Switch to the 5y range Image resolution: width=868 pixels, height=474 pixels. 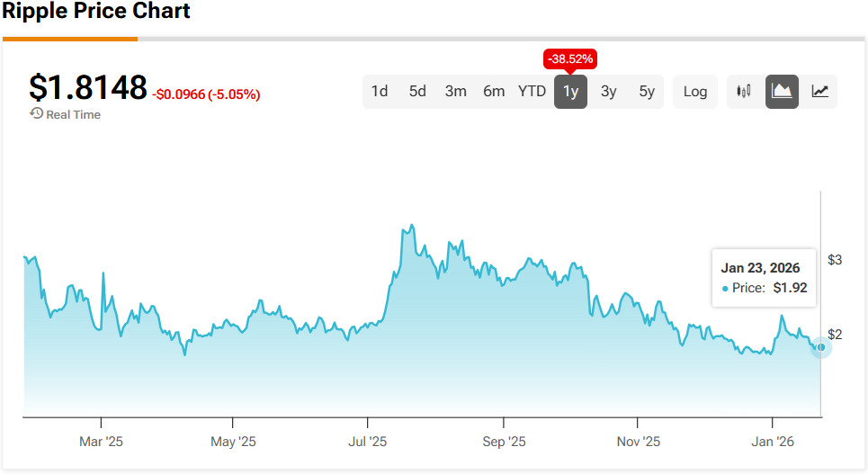[647, 92]
